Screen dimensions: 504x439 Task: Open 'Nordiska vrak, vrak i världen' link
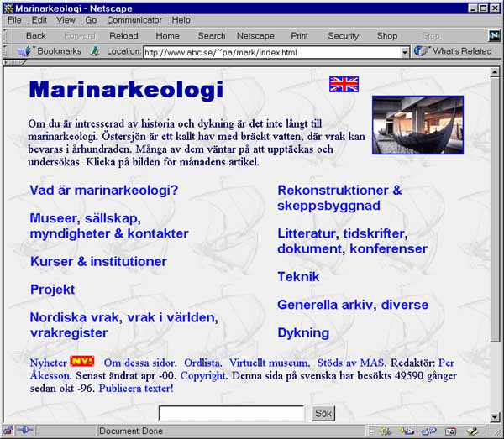[124, 325]
